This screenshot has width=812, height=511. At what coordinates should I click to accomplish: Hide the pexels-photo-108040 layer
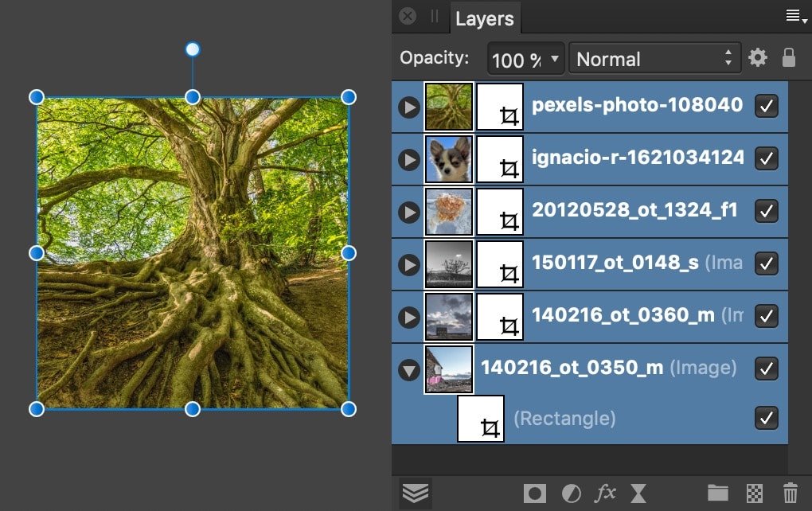pos(766,106)
